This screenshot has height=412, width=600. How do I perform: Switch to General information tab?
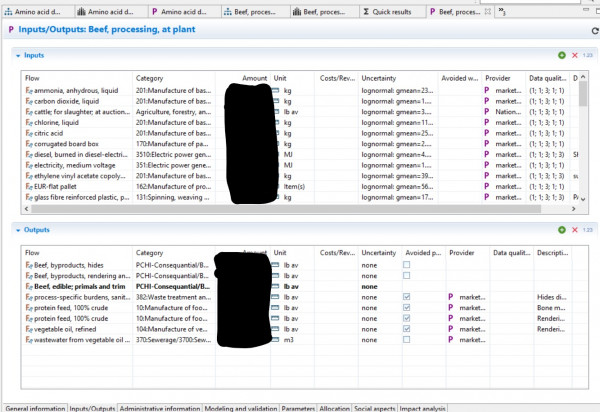click(x=35, y=408)
